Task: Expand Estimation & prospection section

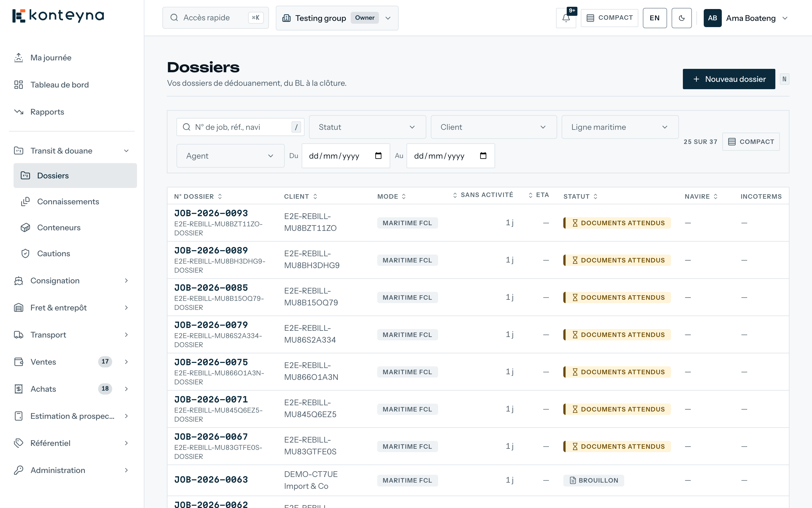Action: pyautogui.click(x=126, y=416)
